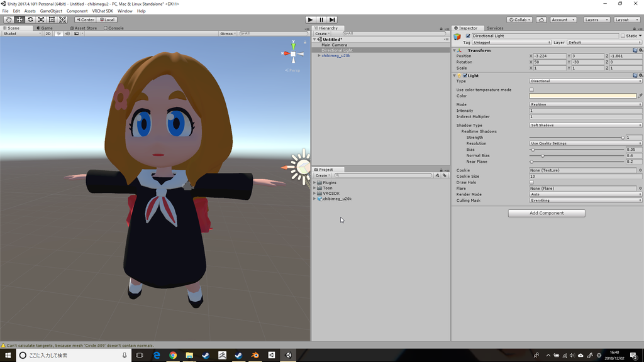Screen dimensions: 644x362
Task: Select the Rect Transform tool
Action: (x=52, y=19)
